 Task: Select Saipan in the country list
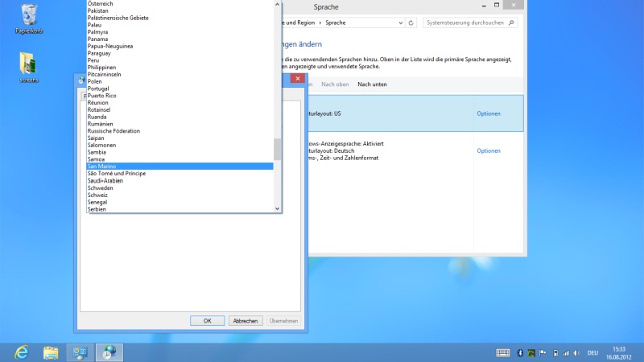tap(180, 138)
